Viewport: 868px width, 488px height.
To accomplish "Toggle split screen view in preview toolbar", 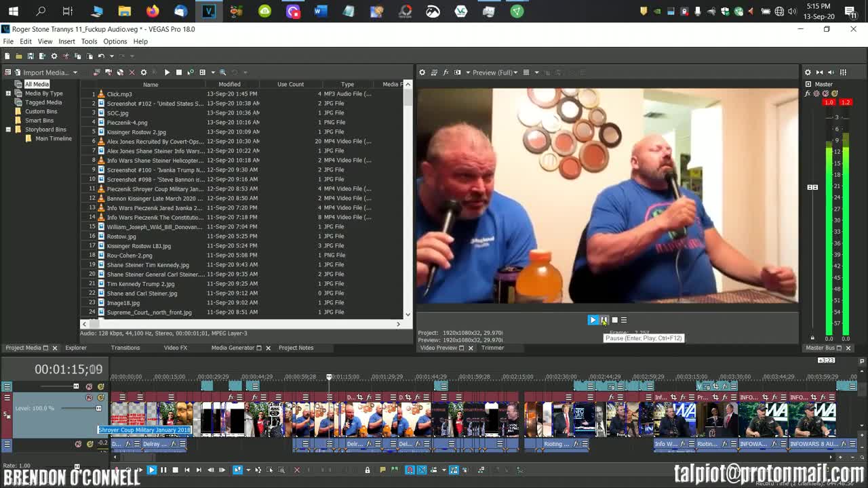I will pyautogui.click(x=458, y=73).
